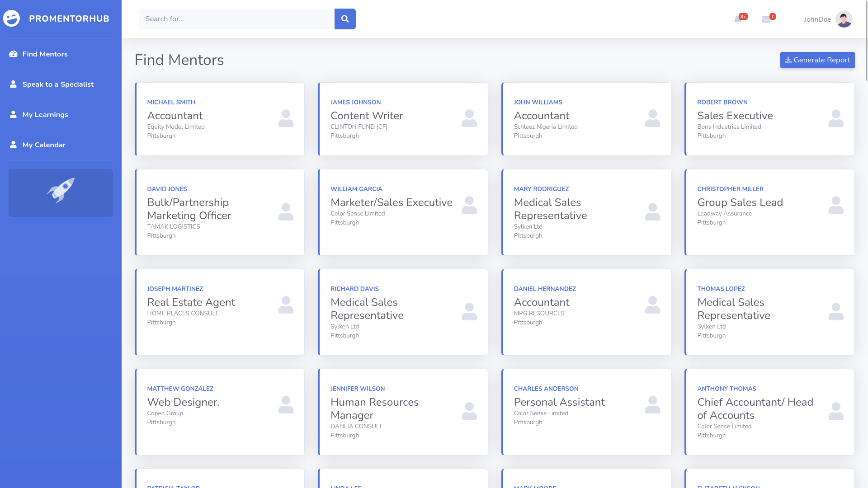The height and width of the screenshot is (488, 868).
Task: Navigate to My Learnings
Action: tap(45, 115)
